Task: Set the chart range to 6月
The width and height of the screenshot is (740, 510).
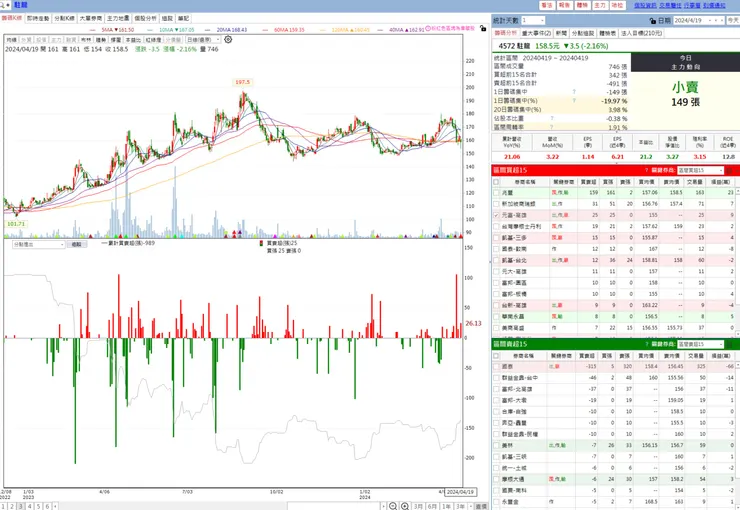Action: 432,506
